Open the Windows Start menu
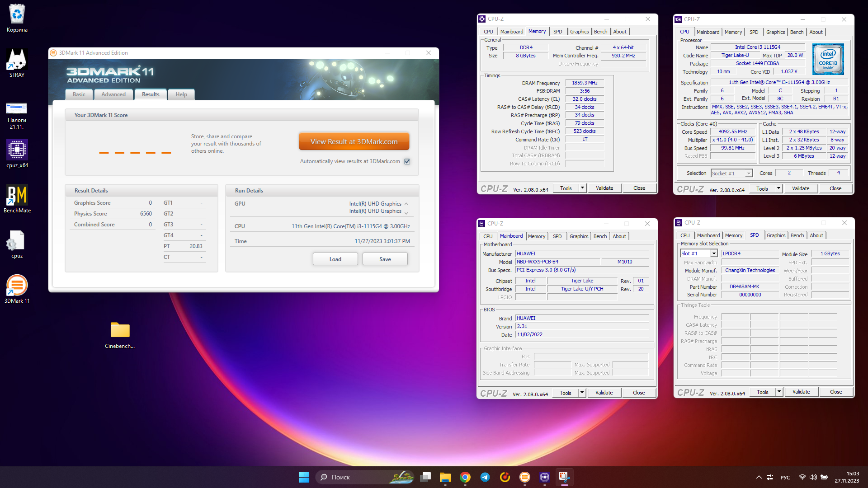Viewport: 868px width, 488px height. pyautogui.click(x=304, y=477)
